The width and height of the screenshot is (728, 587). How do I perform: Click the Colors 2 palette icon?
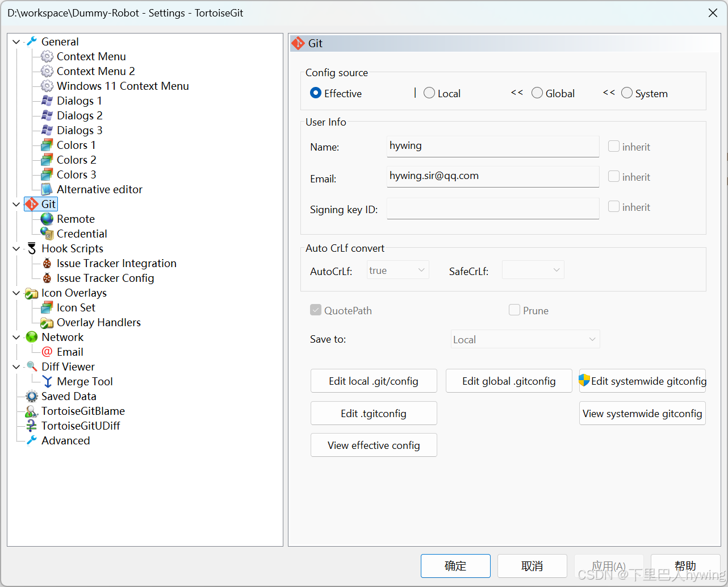click(47, 160)
